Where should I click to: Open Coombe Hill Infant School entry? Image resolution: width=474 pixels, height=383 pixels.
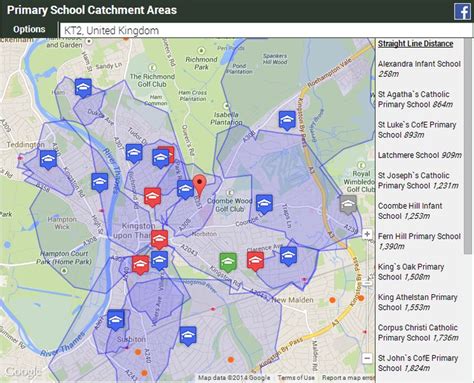coord(410,211)
